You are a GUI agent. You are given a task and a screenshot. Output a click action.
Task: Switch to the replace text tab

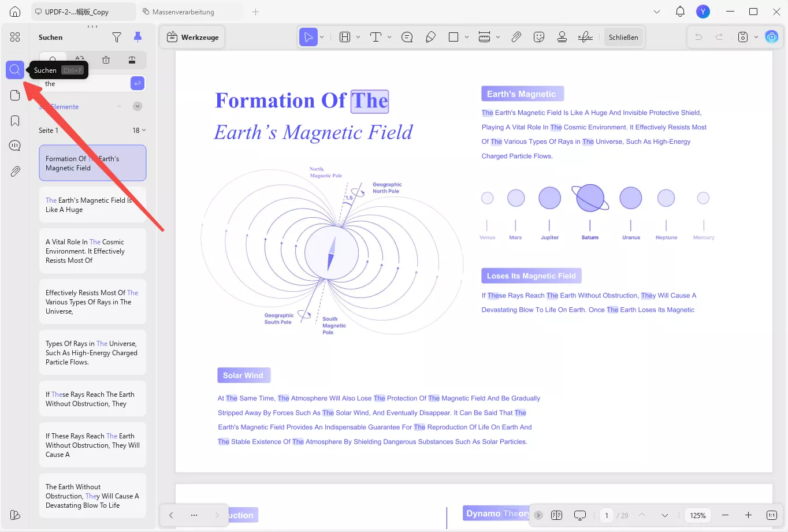point(80,59)
